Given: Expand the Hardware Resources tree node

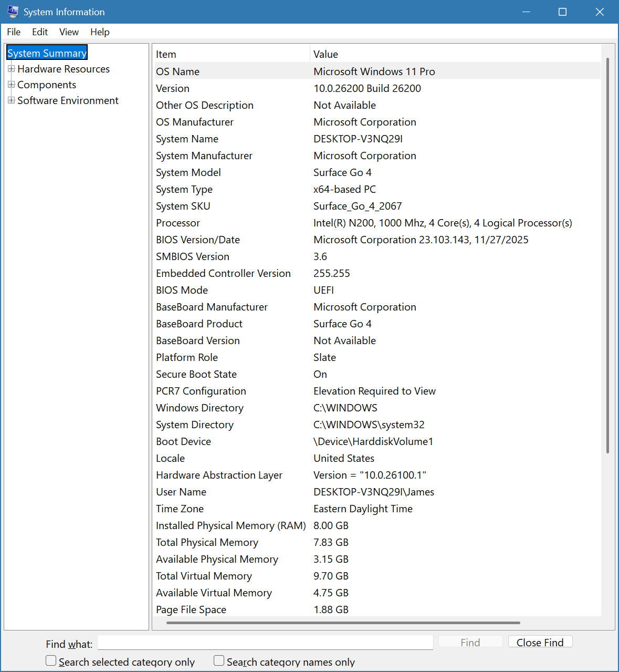Looking at the screenshot, I should point(11,69).
